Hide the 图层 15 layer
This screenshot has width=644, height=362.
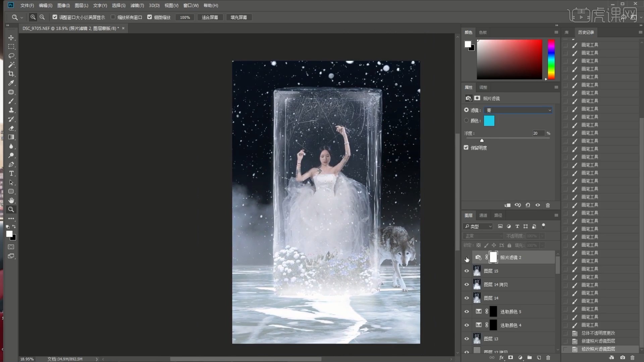coord(467,271)
